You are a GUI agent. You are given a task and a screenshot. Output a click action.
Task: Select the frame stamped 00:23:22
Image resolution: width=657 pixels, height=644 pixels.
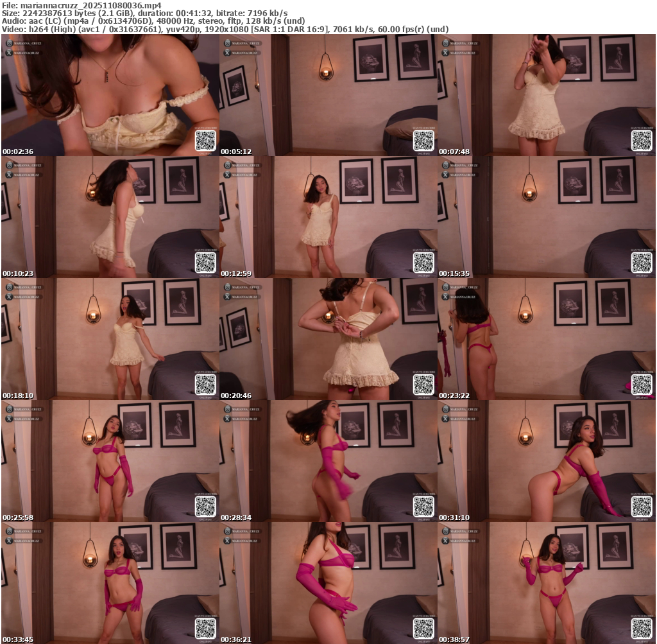(x=546, y=339)
